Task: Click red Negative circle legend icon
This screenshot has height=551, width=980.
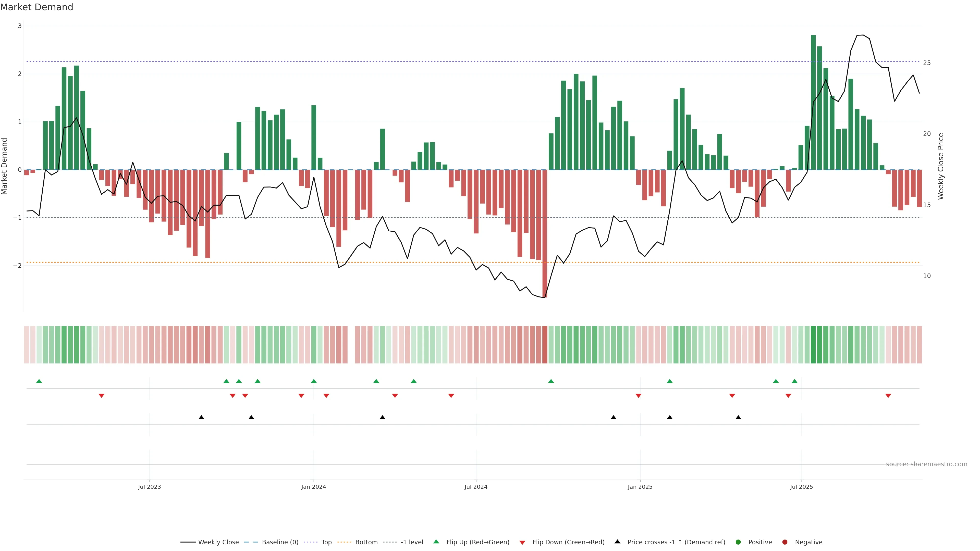Action: (x=785, y=542)
